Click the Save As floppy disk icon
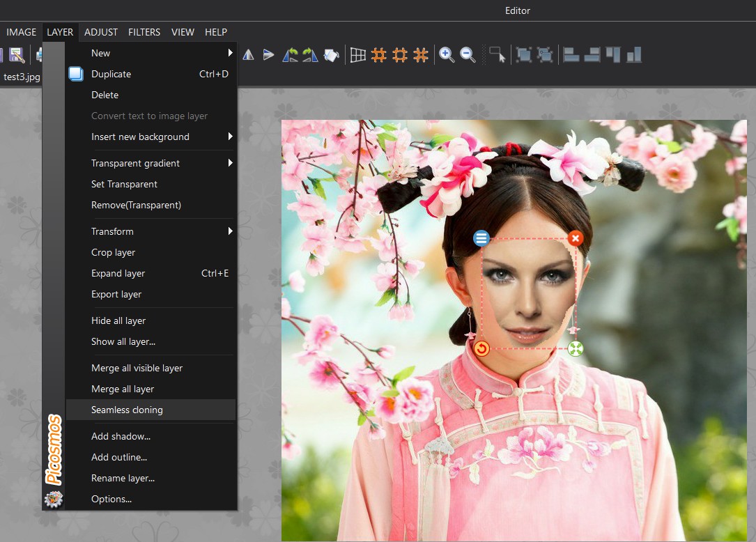 (x=17, y=55)
